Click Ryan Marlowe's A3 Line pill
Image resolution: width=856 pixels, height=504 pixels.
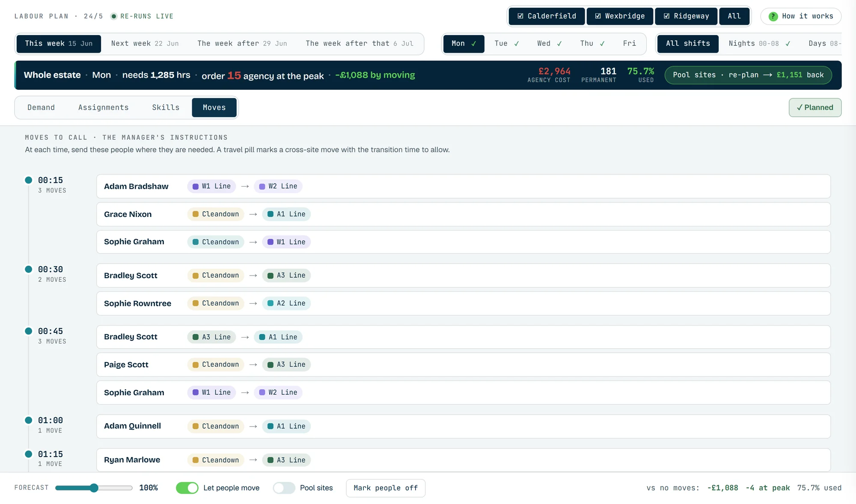(x=286, y=460)
